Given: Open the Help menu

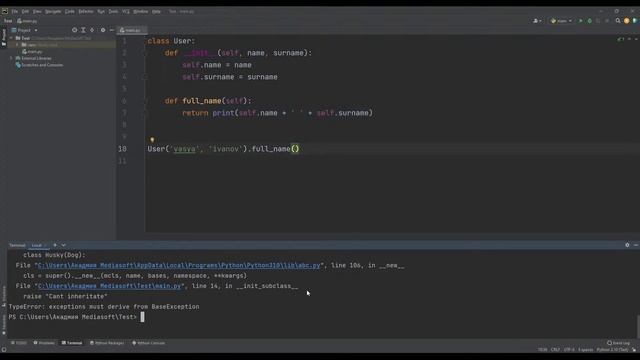Looking at the screenshot, I should pyautogui.click(x=156, y=11).
